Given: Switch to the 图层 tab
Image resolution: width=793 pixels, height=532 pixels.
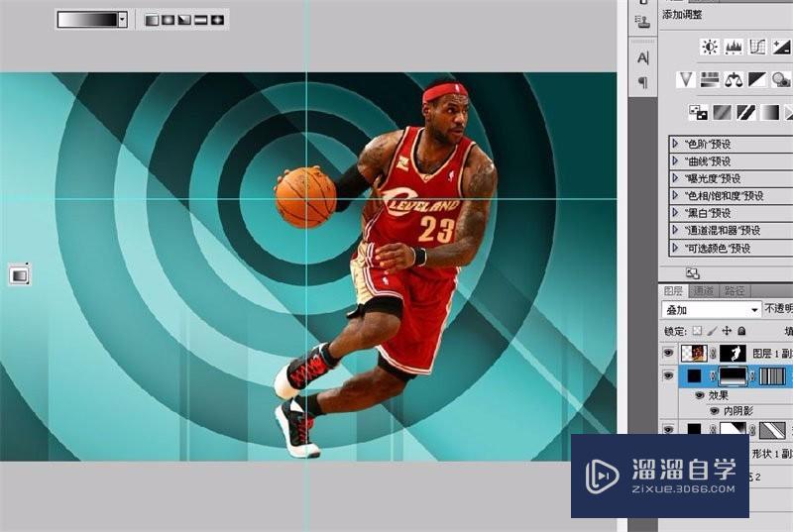Looking at the screenshot, I should click(674, 291).
